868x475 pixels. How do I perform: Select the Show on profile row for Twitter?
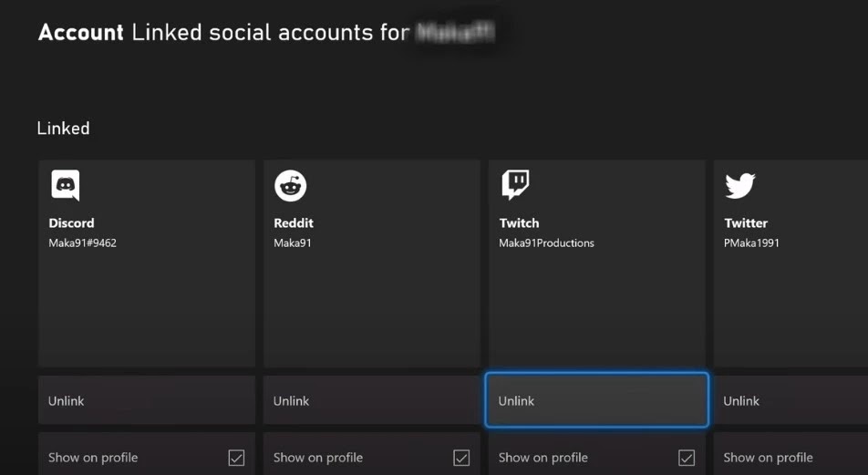[x=790, y=454]
